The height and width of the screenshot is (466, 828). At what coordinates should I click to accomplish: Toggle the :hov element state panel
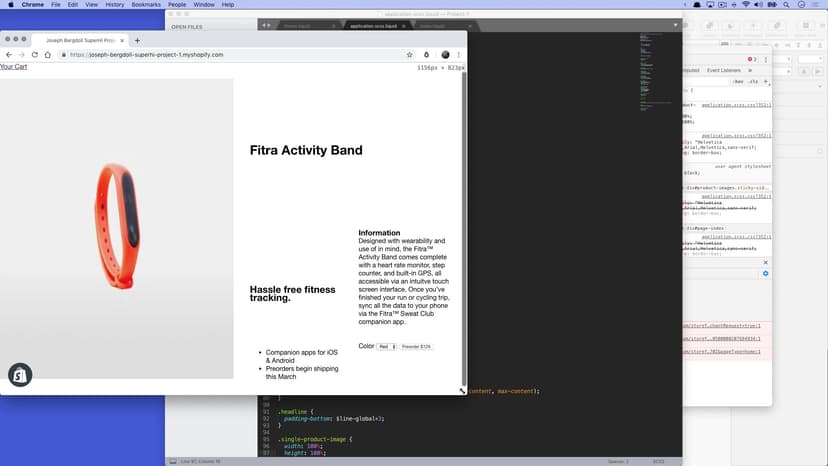tap(738, 81)
